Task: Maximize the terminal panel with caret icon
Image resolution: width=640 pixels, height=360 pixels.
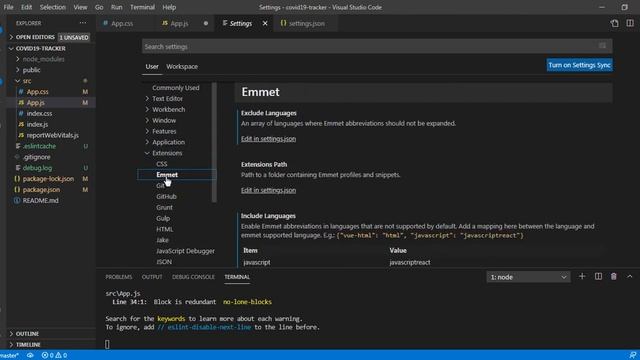Action: point(630,277)
